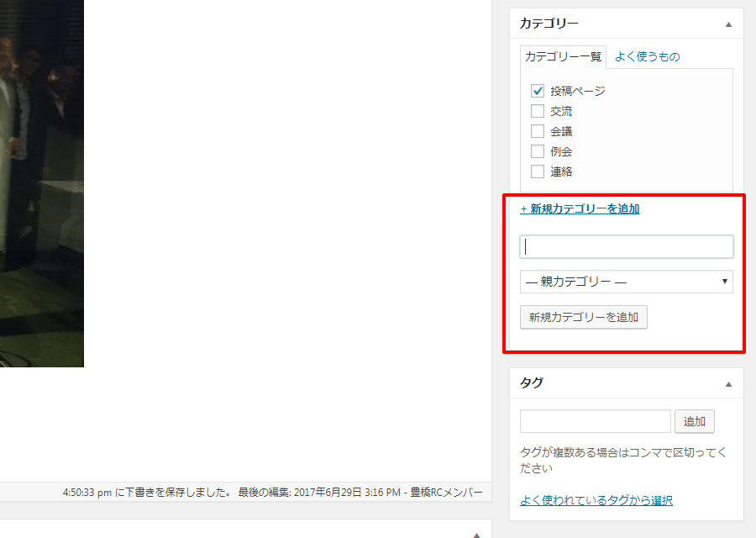Viewport: 756px width, 538px height.
Task: Uncheck the 投稿ページ category checkbox
Action: [538, 91]
